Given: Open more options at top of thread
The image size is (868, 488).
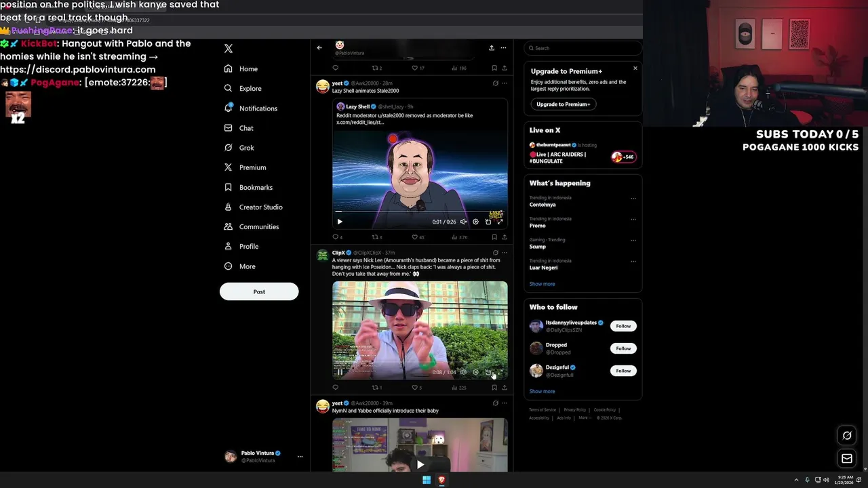Looking at the screenshot, I should point(503,47).
